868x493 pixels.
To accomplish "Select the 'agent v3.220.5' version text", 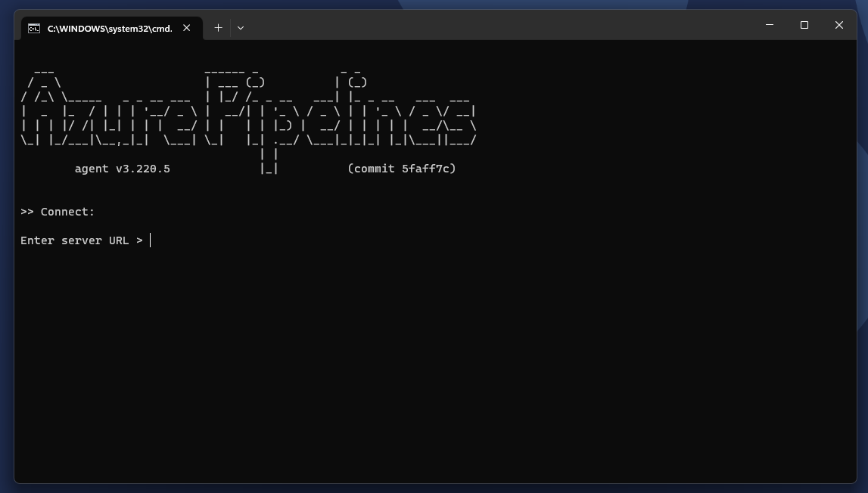I will (x=121, y=169).
